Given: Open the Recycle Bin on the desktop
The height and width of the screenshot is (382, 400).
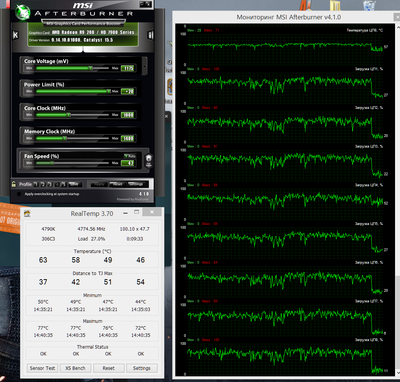Looking at the screenshot, I should 369,5.
